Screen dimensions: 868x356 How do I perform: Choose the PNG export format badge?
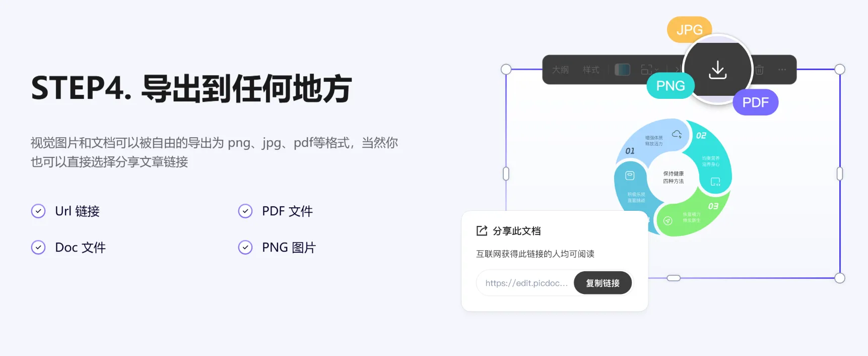pyautogui.click(x=670, y=86)
